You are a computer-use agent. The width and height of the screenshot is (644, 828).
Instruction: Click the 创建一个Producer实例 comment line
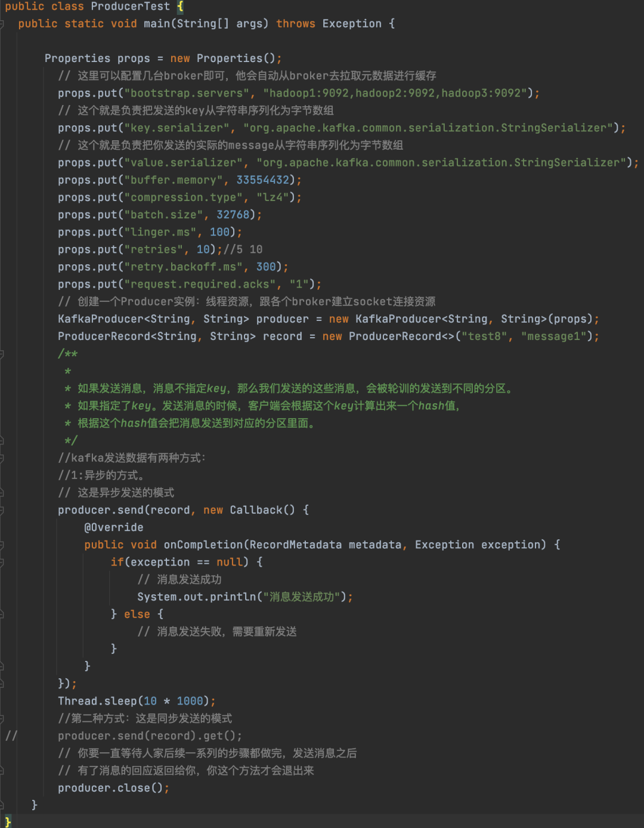click(246, 302)
